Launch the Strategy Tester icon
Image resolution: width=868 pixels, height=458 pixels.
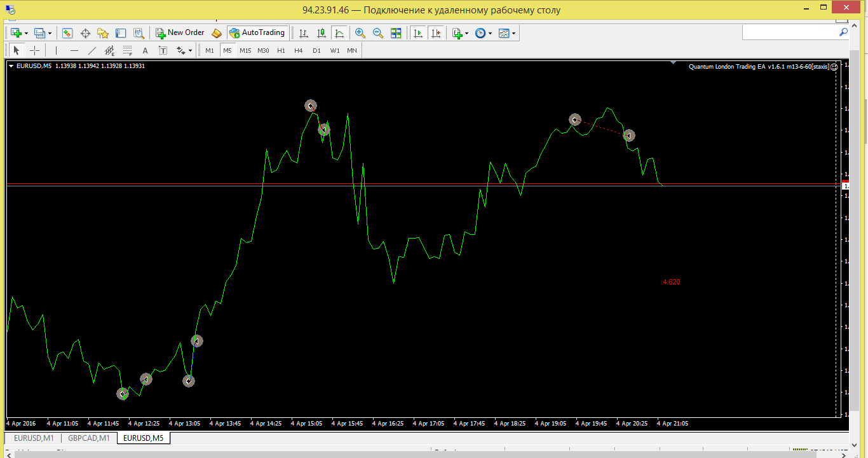click(x=139, y=33)
